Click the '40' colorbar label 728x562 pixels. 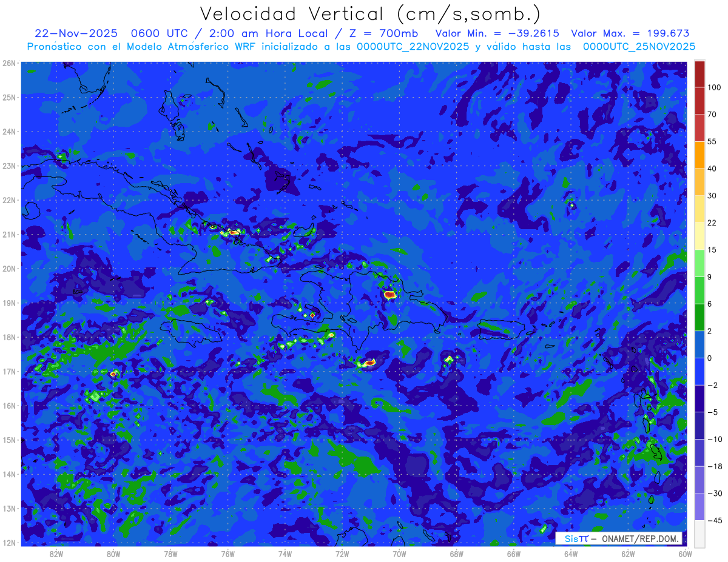(712, 169)
